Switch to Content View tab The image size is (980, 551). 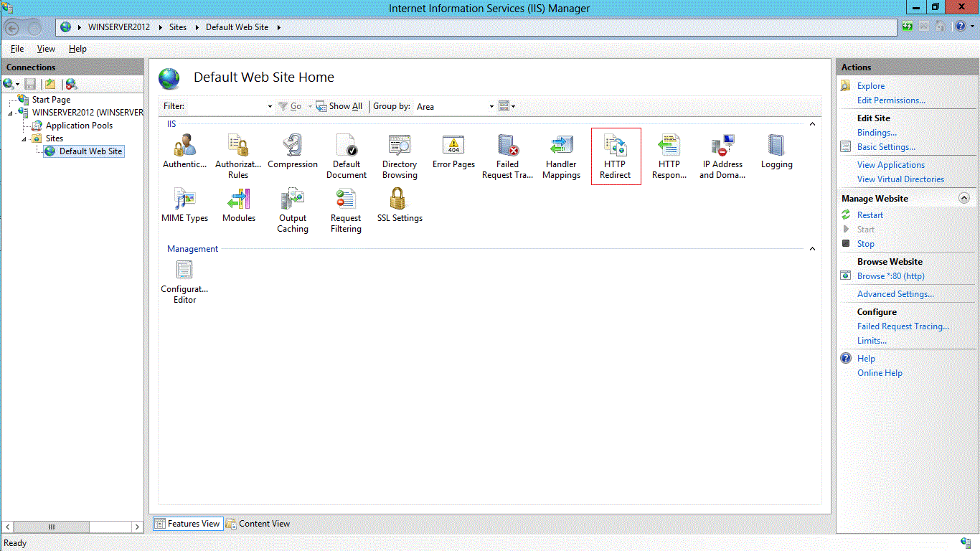point(258,524)
